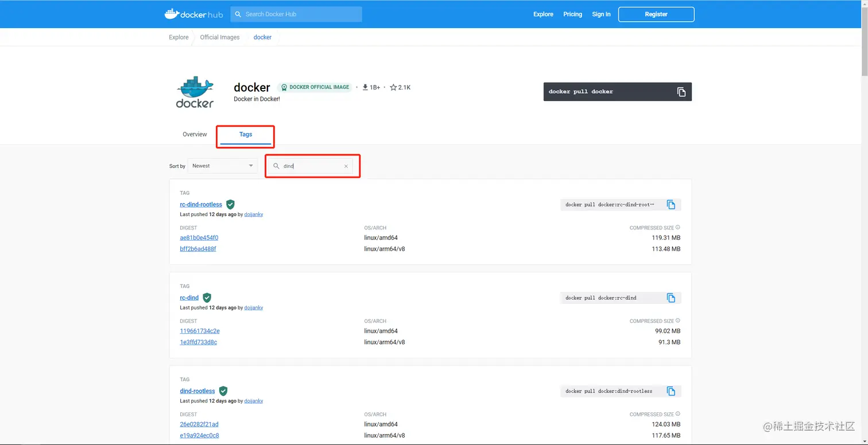Image resolution: width=868 pixels, height=445 pixels.
Task: Open the dind-rootless tag link
Action: click(x=197, y=391)
